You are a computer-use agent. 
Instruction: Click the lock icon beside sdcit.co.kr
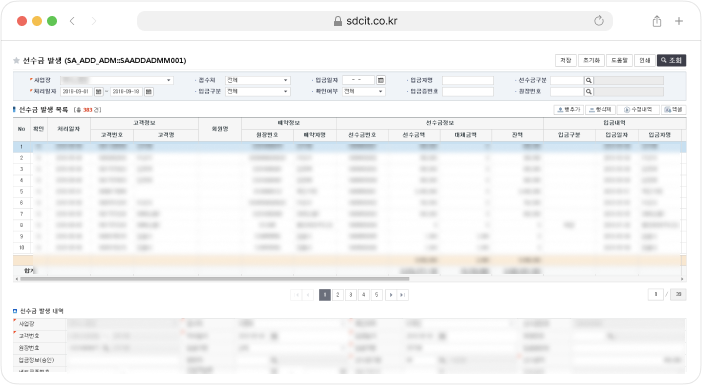338,21
